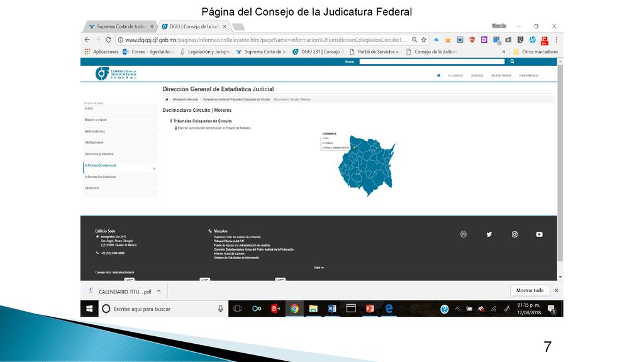This screenshot has height=362, width=644.
Task: Open File Explorer from the taskbar
Action: coord(313,309)
